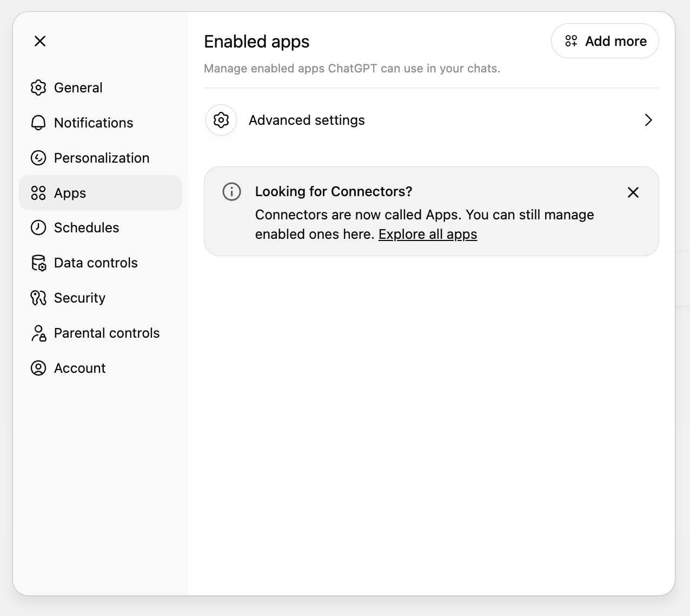Select the Schedules clock icon
This screenshot has width=690, height=616.
38,227
